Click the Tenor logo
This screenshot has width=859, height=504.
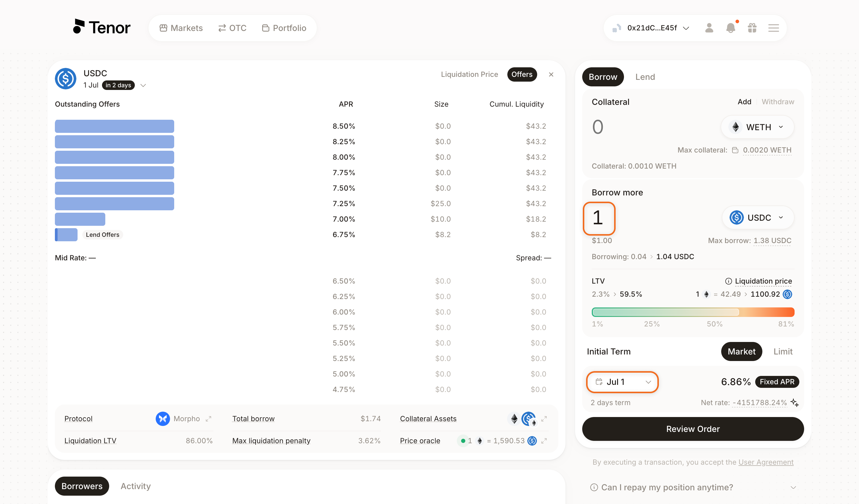[x=102, y=27]
